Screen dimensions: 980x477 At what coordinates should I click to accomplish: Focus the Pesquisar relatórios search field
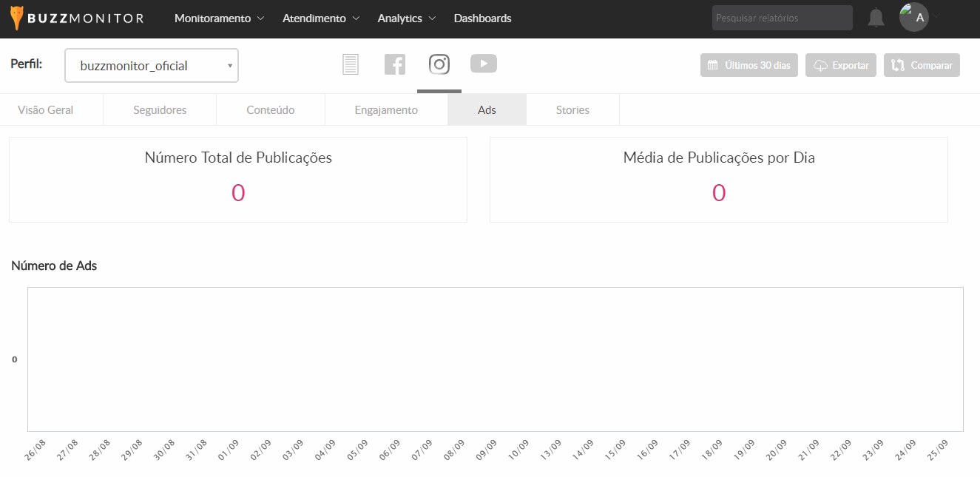click(x=782, y=18)
